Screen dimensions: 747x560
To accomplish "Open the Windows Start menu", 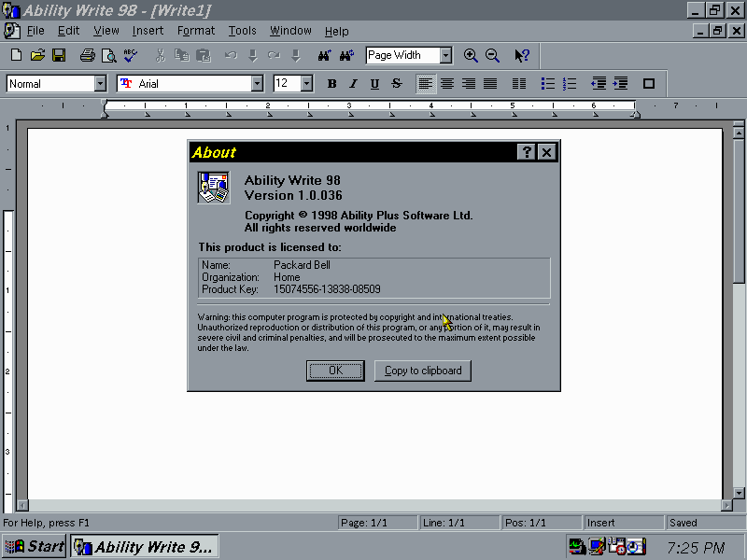I will pyautogui.click(x=35, y=547).
